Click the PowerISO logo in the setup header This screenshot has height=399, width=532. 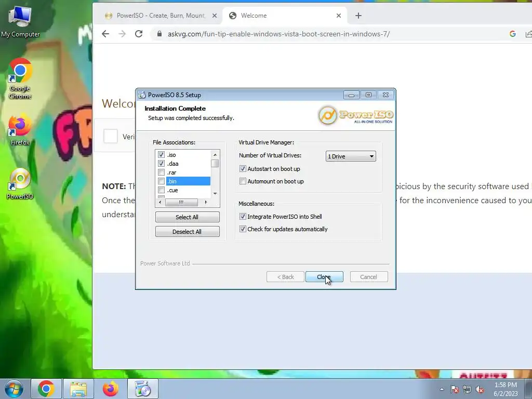(356, 115)
